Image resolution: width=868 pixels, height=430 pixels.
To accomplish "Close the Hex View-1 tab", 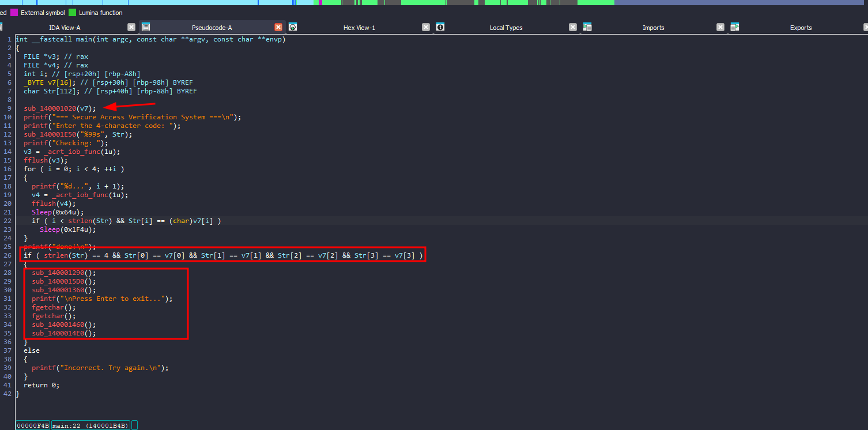I will 426,27.
